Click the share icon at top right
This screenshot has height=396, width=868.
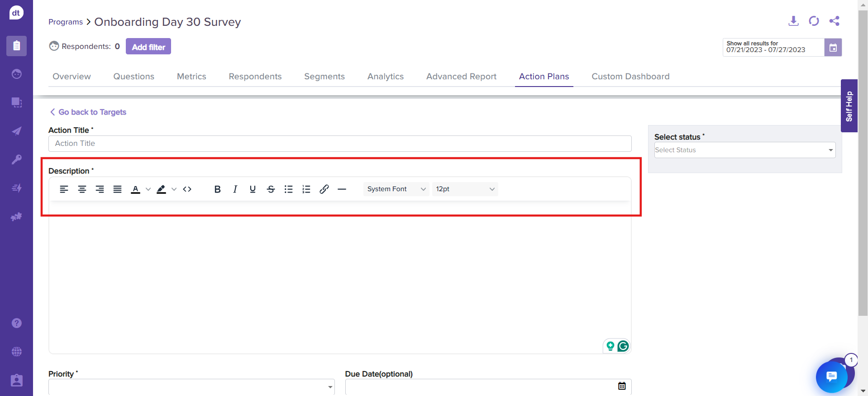(834, 21)
